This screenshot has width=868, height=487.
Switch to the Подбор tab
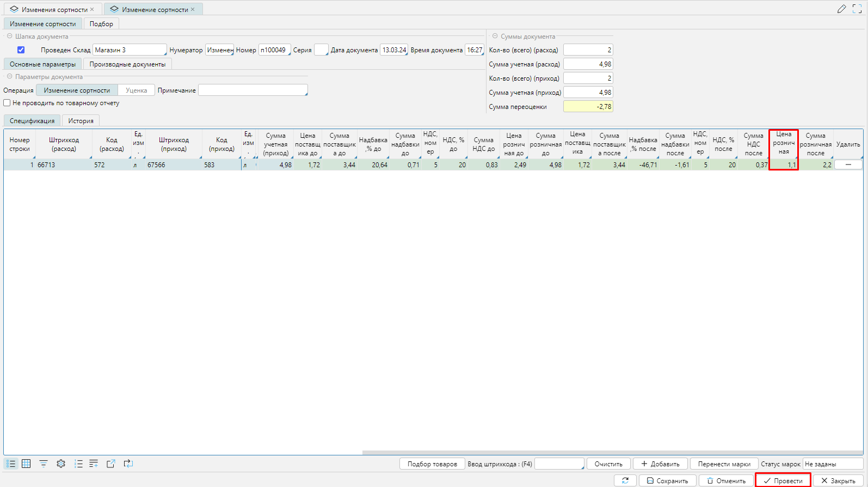click(x=101, y=24)
